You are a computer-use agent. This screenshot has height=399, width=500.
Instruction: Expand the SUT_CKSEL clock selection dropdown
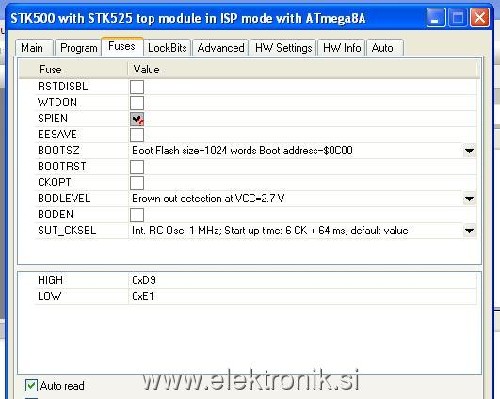coord(469,231)
